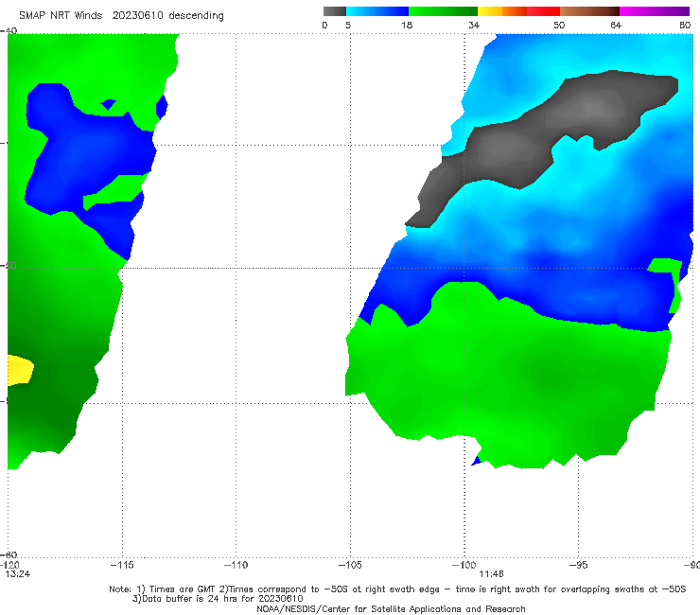
Task: Click the latitude label '-60'
Action: click(x=9, y=554)
